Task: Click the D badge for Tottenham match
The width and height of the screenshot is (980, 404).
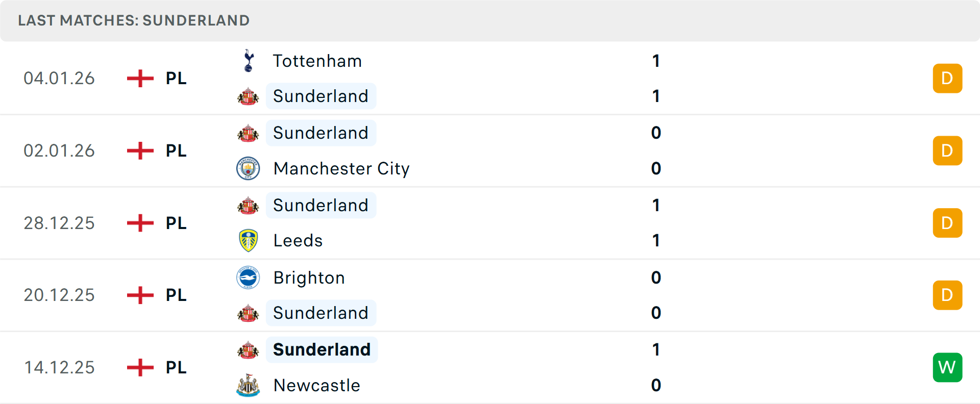Action: click(947, 79)
